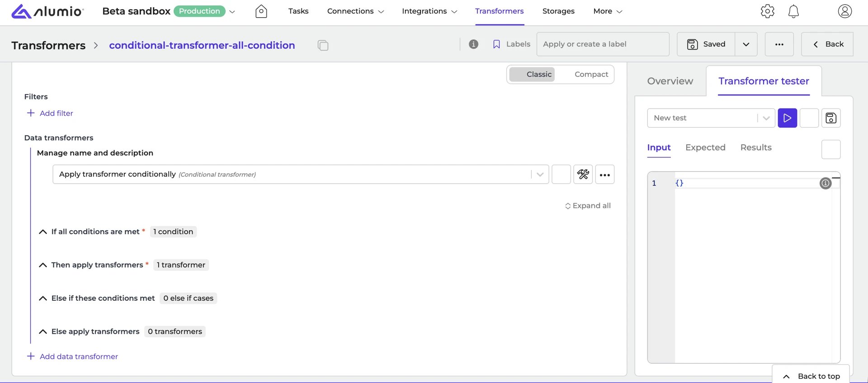Click Transformers breadcrumb link
Image resolution: width=868 pixels, height=383 pixels.
48,45
